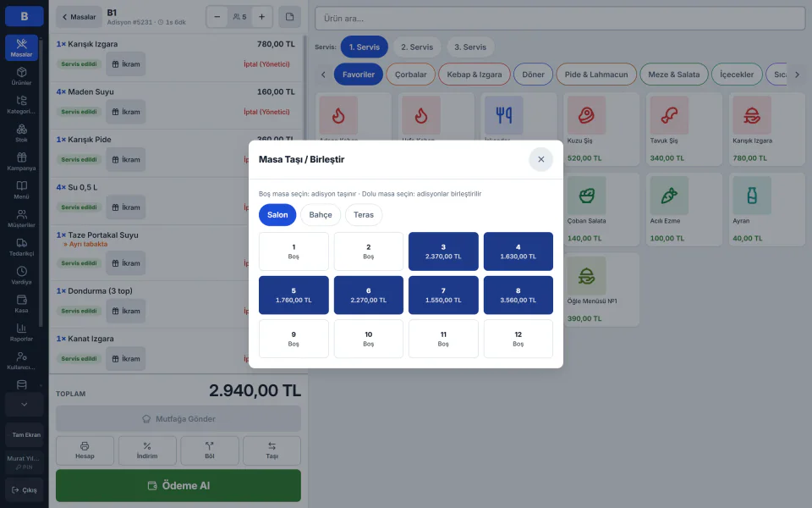Select the Salon area pill
Viewport: 812px width, 508px height.
tap(277, 214)
